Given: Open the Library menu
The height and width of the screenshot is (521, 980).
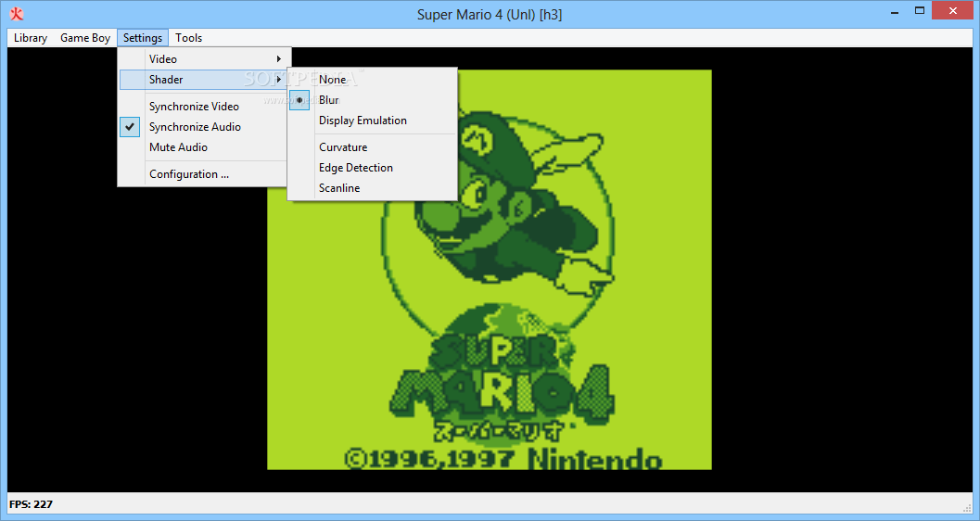Looking at the screenshot, I should tap(30, 37).
